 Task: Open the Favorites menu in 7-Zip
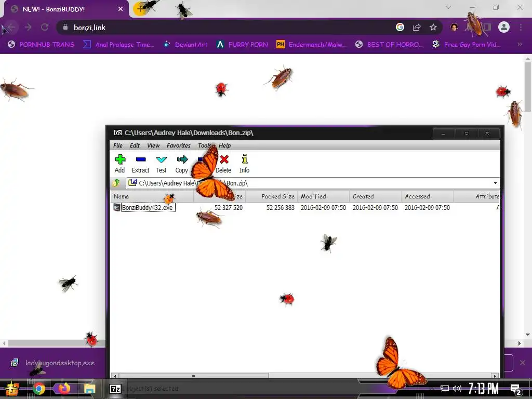pos(179,145)
